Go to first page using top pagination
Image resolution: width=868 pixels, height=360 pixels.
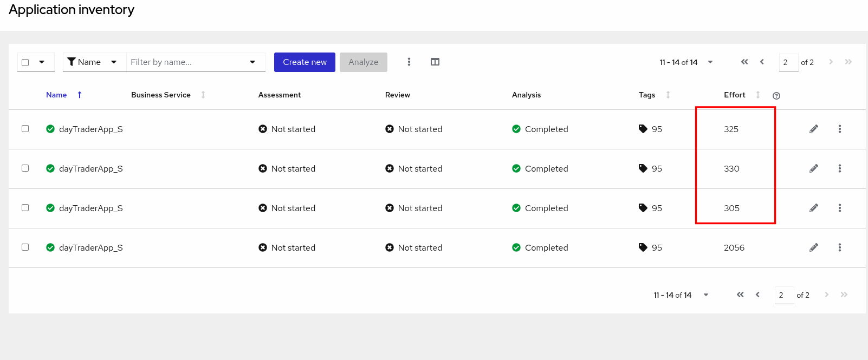tap(744, 62)
